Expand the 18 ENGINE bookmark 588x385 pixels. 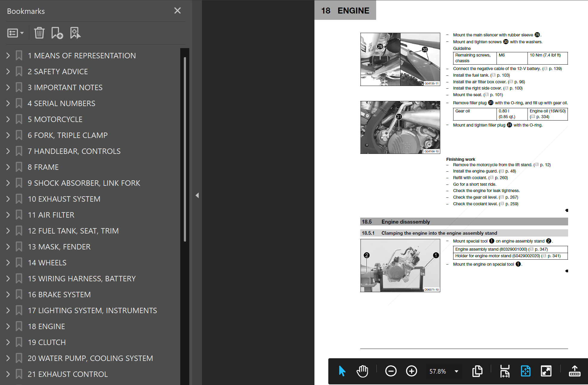tap(8, 326)
